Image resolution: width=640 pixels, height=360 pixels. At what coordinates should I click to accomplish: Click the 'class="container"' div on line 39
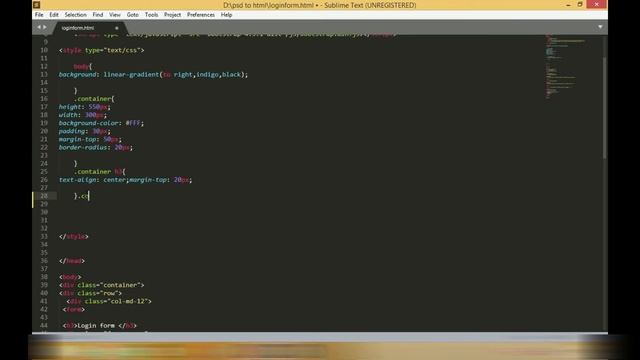point(102,285)
